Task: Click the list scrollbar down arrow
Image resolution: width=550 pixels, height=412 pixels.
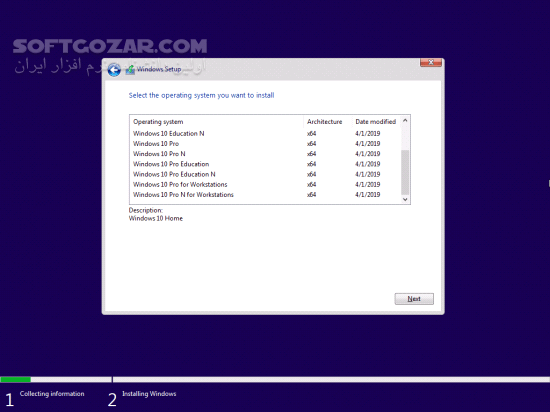Action: coord(405,199)
